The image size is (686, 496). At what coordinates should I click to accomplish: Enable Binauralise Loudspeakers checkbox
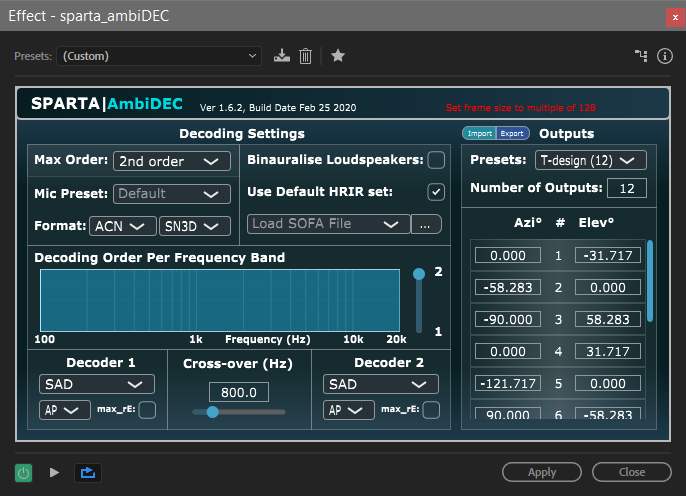436,160
